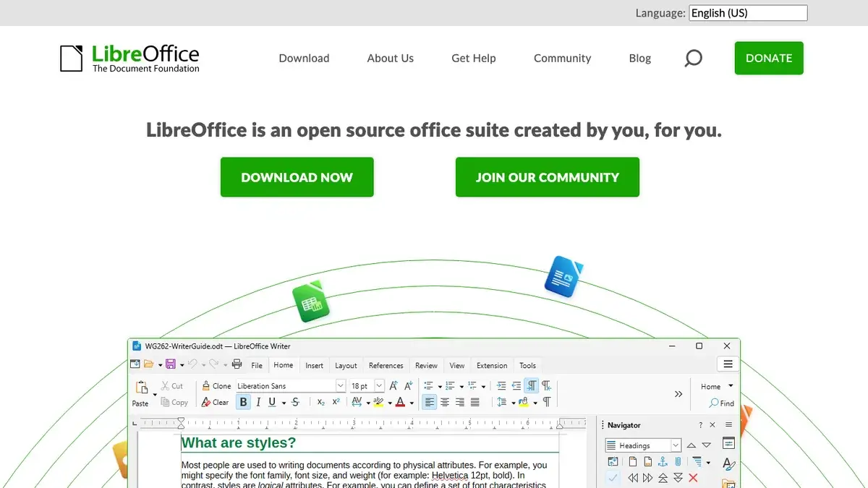Image resolution: width=868 pixels, height=488 pixels.
Task: Click the blue Writer document icon
Action: click(x=563, y=276)
